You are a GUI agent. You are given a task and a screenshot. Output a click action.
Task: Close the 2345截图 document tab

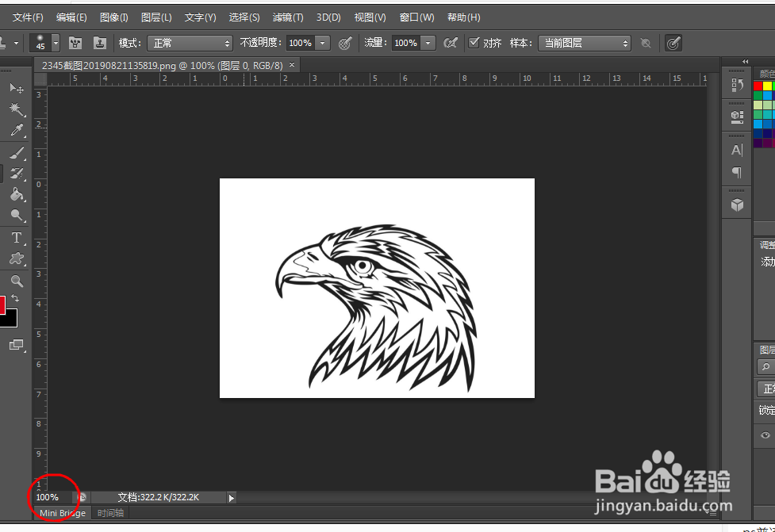(292, 65)
